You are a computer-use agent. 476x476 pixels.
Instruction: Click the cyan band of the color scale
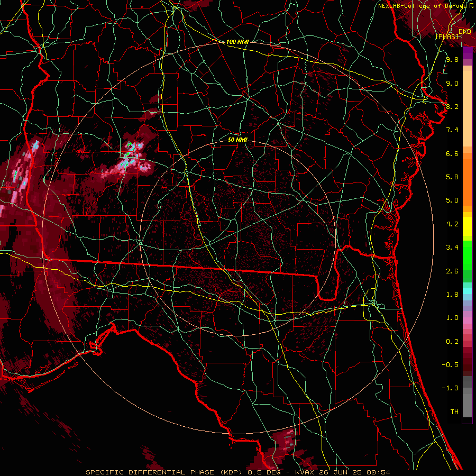point(467,291)
